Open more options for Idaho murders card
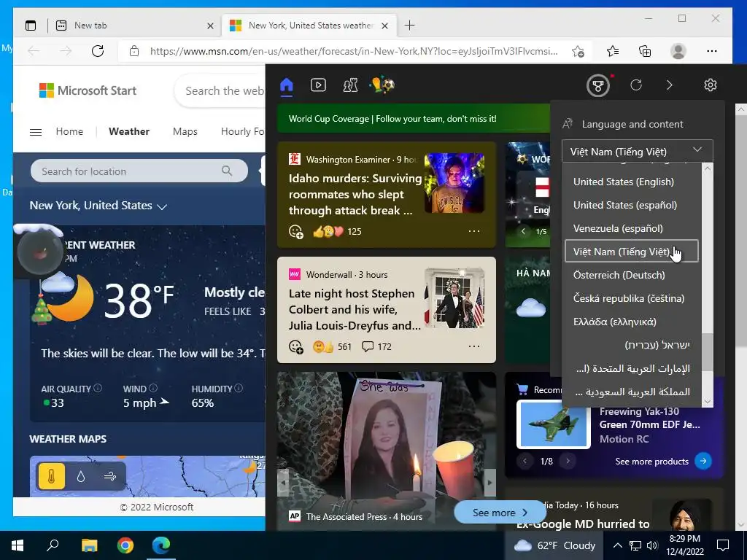 [474, 231]
